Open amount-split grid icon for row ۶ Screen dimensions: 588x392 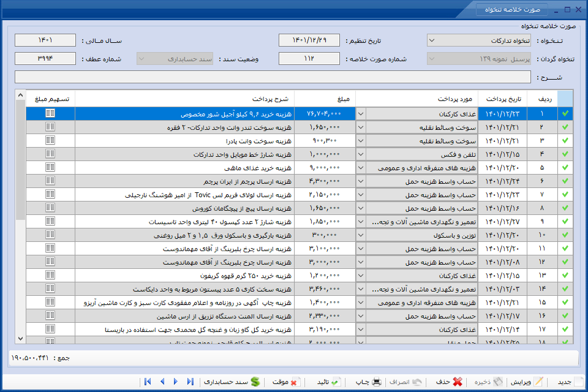(x=50, y=181)
